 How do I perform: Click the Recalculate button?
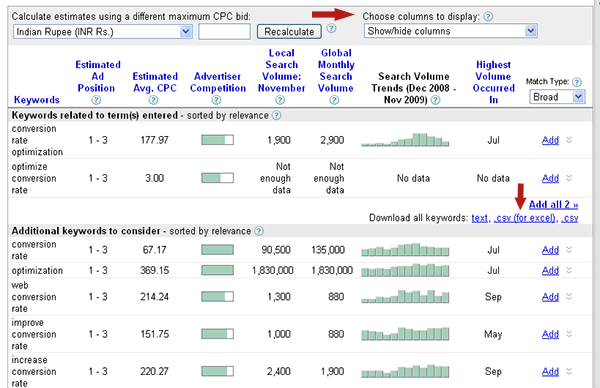click(289, 31)
